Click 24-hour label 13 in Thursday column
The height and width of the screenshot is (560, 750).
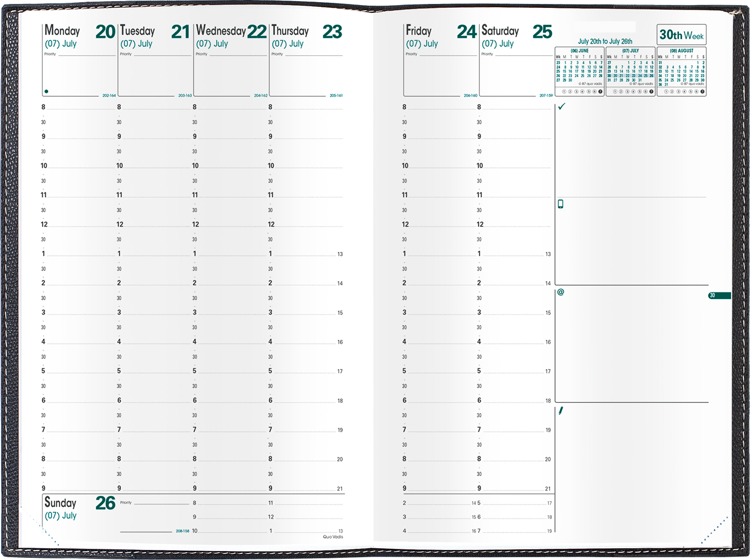coord(340,254)
